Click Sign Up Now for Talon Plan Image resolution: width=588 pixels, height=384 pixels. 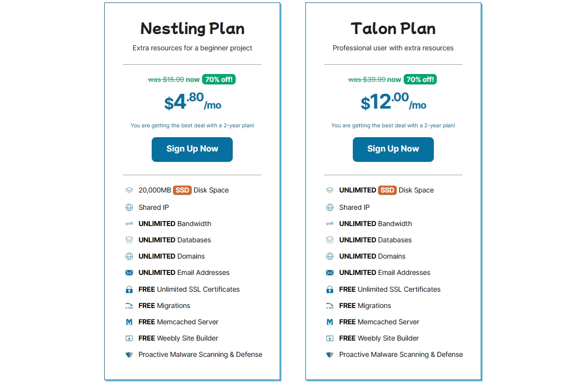click(x=393, y=149)
